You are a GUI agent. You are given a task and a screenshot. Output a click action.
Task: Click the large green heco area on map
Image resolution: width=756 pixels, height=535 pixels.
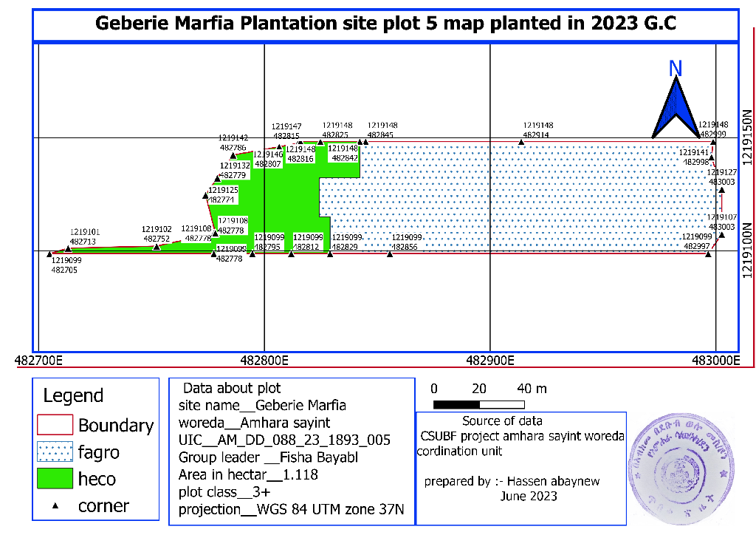(x=266, y=194)
